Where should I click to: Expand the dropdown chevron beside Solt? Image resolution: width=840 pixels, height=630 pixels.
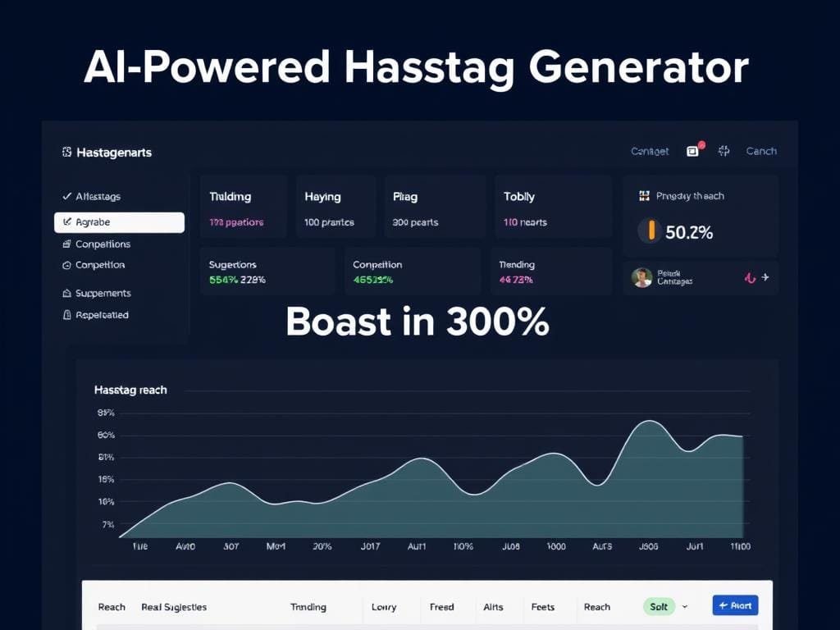[x=685, y=607]
